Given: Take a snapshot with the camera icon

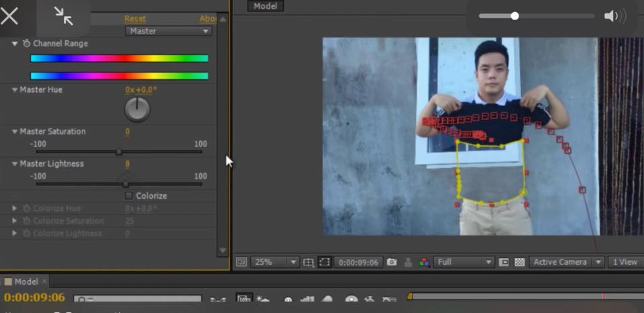Looking at the screenshot, I should pos(392,262).
